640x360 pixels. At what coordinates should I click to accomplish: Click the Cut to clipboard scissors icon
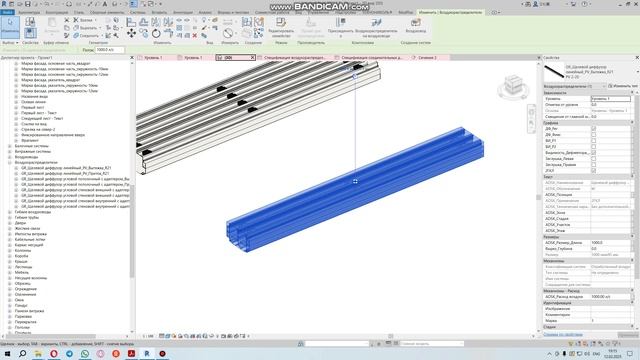pyautogui.click(x=67, y=20)
